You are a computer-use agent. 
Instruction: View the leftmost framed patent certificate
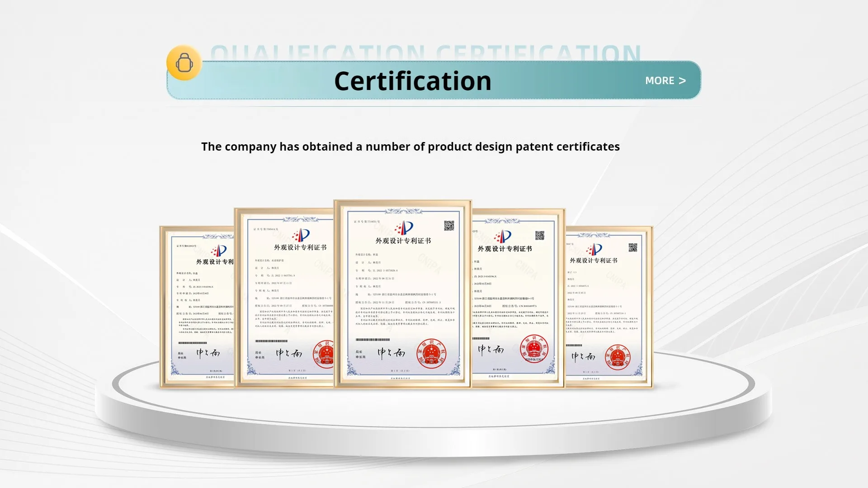[x=197, y=307]
